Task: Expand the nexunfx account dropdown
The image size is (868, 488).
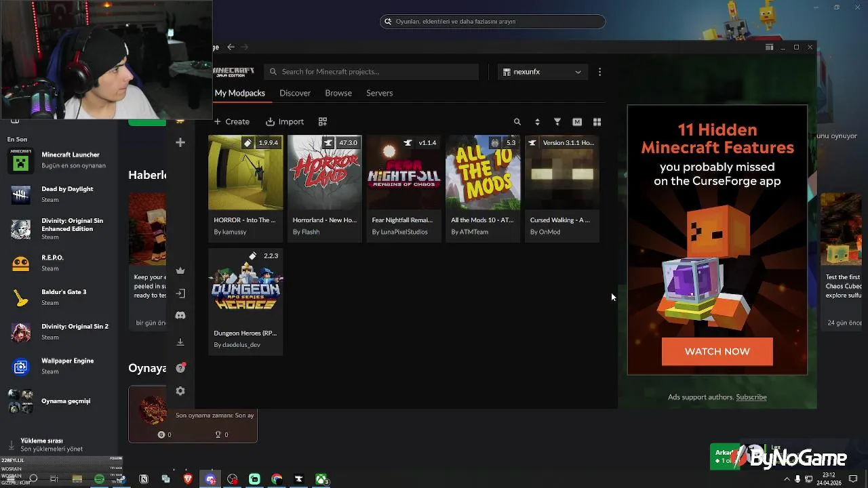Action: (x=542, y=72)
